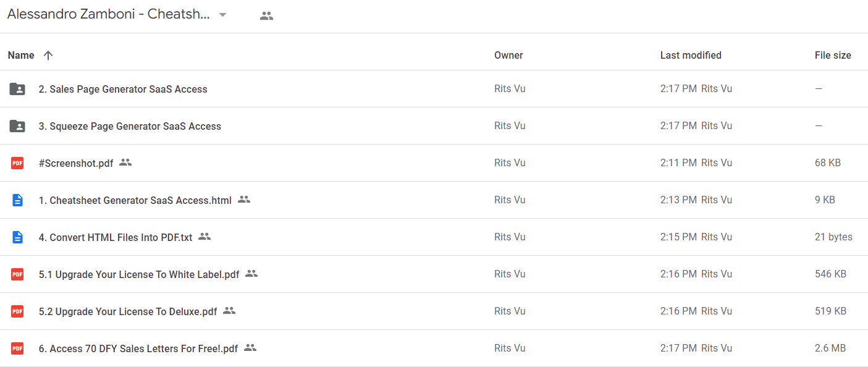This screenshot has width=868, height=367.
Task: Click shared folder icon for Sales Page Generator
Action: (x=17, y=89)
